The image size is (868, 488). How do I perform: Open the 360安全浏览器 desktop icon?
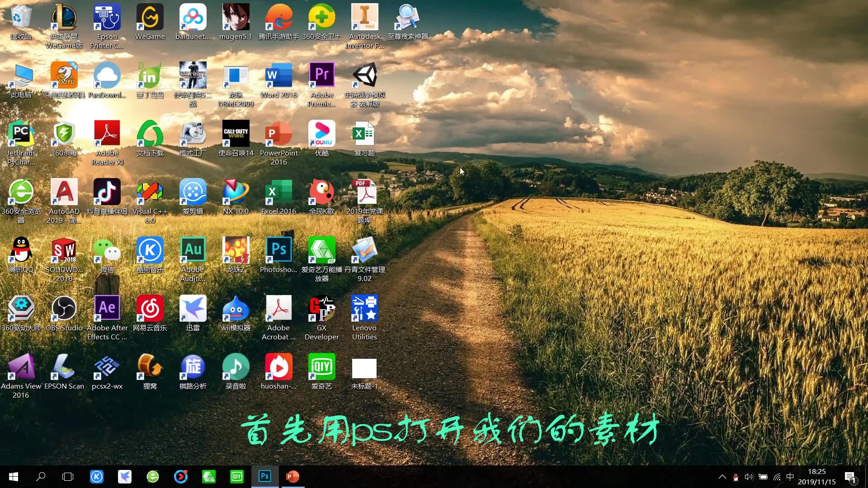pyautogui.click(x=21, y=201)
